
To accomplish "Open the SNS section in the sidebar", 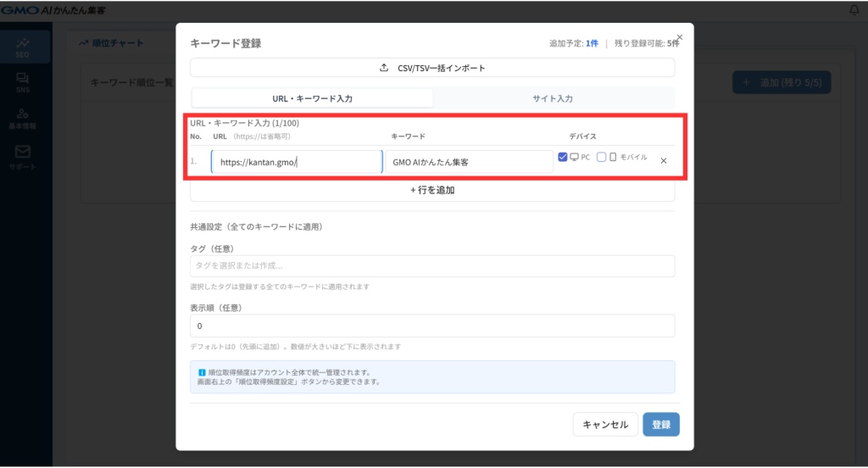I will pyautogui.click(x=23, y=81).
